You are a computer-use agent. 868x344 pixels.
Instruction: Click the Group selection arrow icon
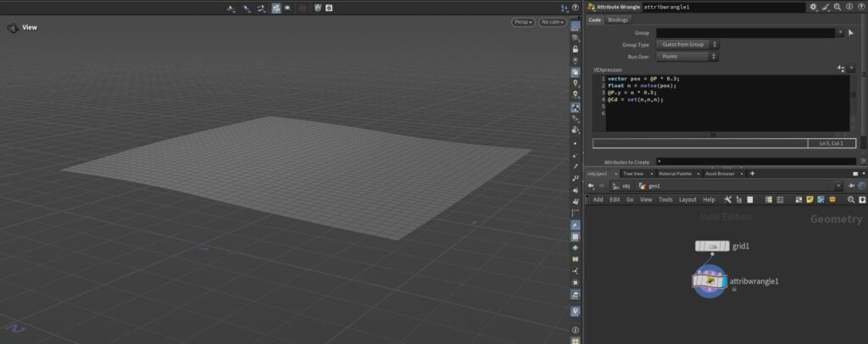[x=851, y=33]
